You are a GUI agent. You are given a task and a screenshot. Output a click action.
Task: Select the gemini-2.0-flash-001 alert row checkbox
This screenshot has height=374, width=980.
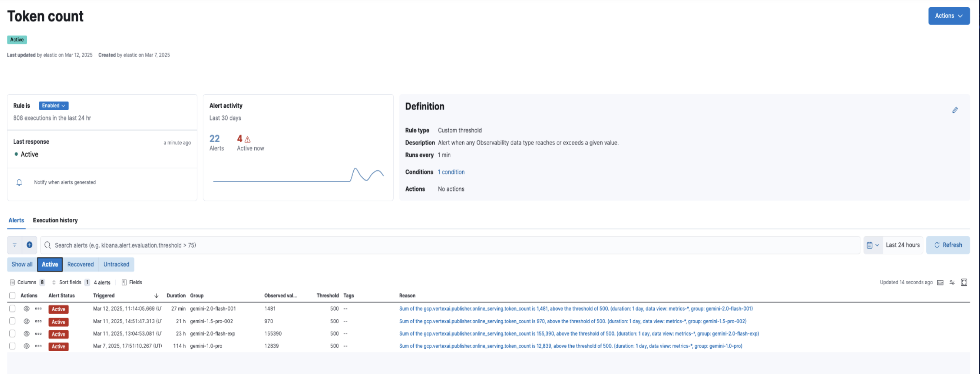click(x=13, y=309)
